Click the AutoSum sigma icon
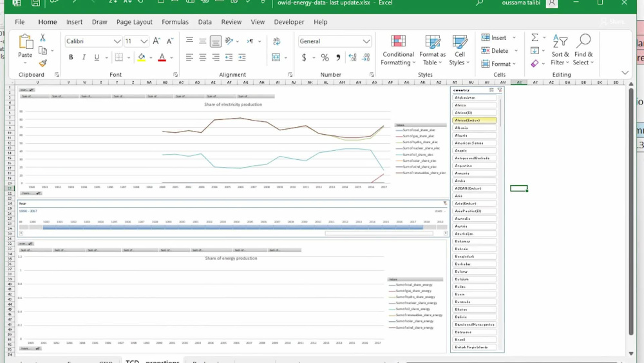This screenshot has width=644, height=363. tap(535, 37)
